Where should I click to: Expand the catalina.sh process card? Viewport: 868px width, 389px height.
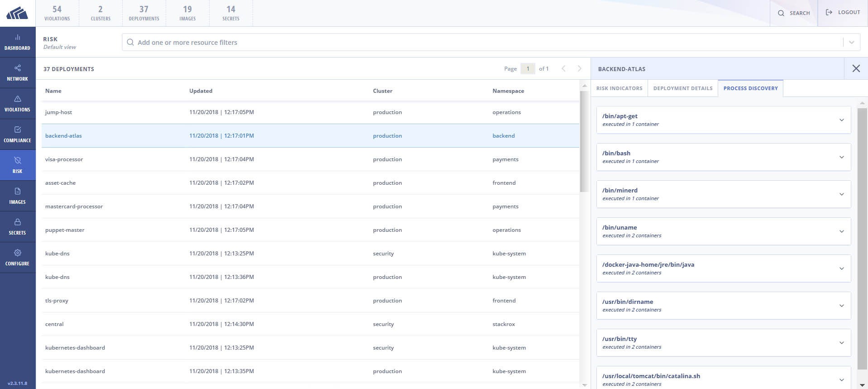[x=724, y=378]
